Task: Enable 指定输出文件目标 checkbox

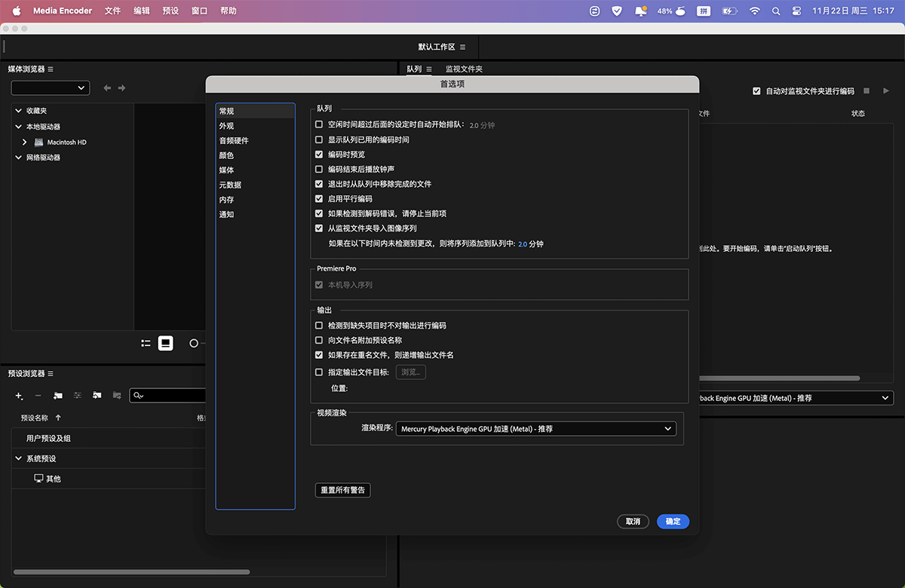Action: (319, 372)
